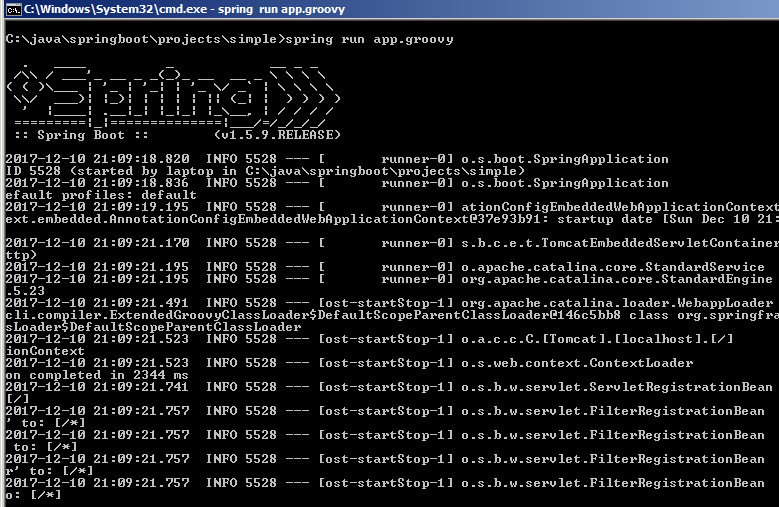779x507 pixels.
Task: Click the first FilterRegistrationBean log line
Action: tap(385, 411)
